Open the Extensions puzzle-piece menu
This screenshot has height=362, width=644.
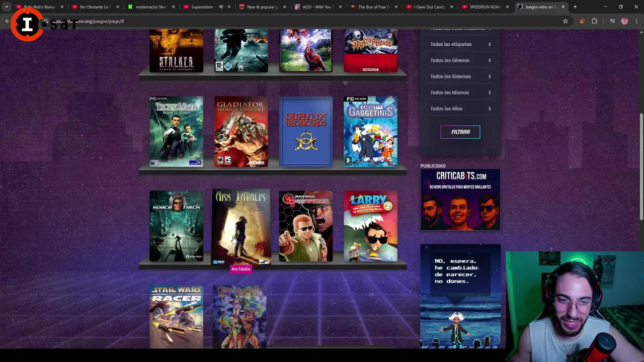pos(595,21)
